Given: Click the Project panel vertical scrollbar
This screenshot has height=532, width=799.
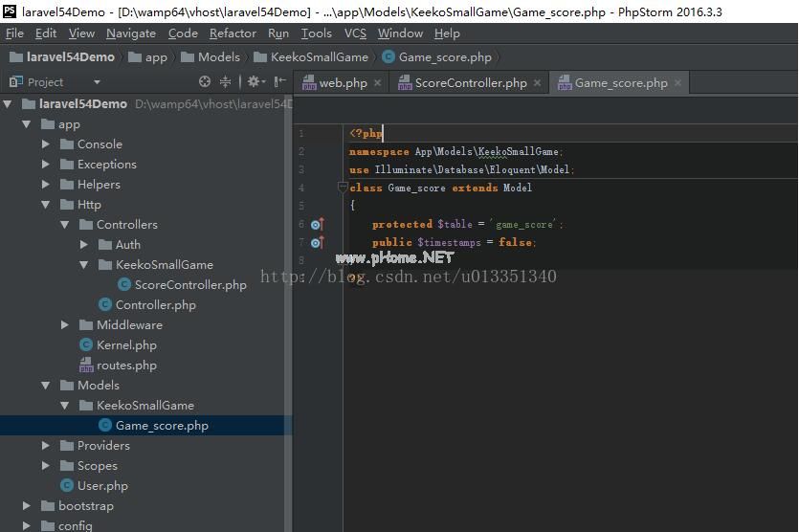Looking at the screenshot, I should point(288,314).
